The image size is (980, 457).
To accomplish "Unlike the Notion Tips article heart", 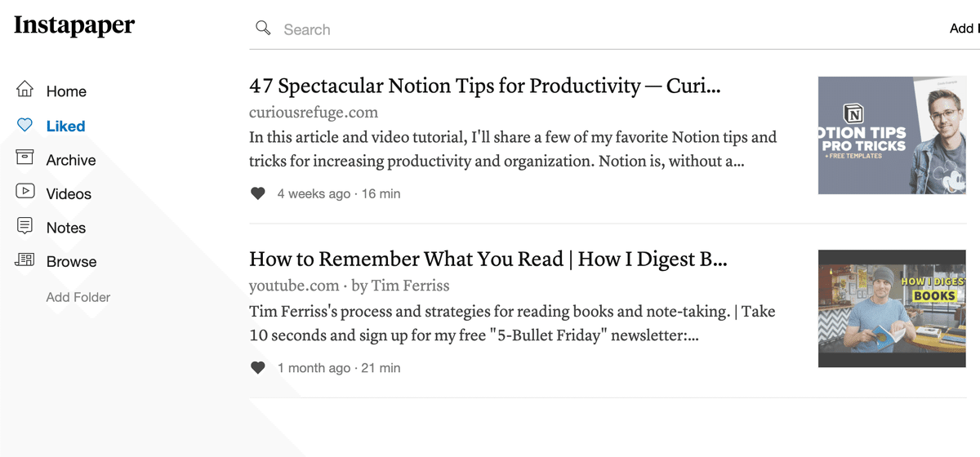I will point(258,193).
